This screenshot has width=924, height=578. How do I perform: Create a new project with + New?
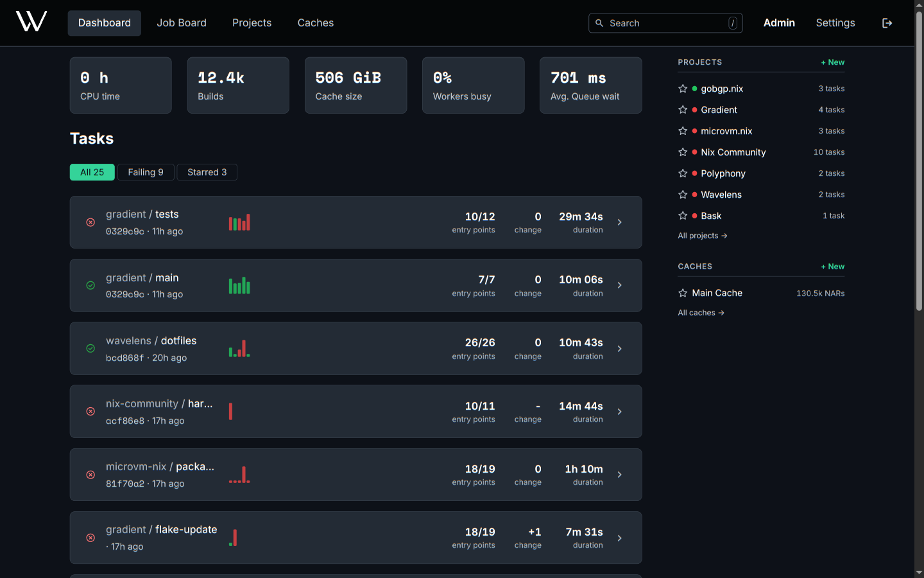click(832, 62)
